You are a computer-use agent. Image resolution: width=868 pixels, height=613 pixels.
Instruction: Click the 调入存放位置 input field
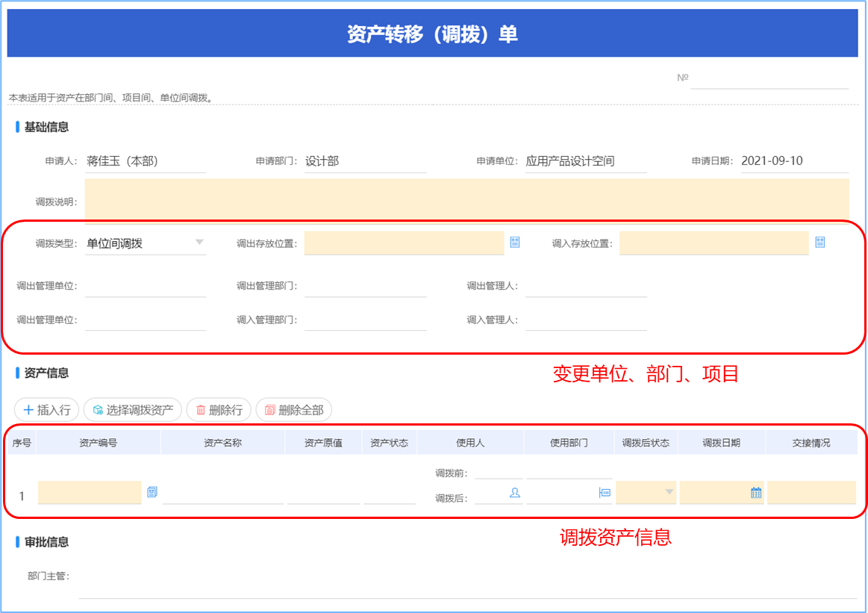(714, 243)
